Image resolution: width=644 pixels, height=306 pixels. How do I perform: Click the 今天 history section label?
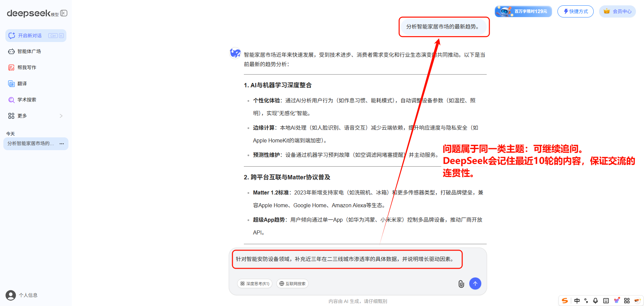[x=10, y=134]
